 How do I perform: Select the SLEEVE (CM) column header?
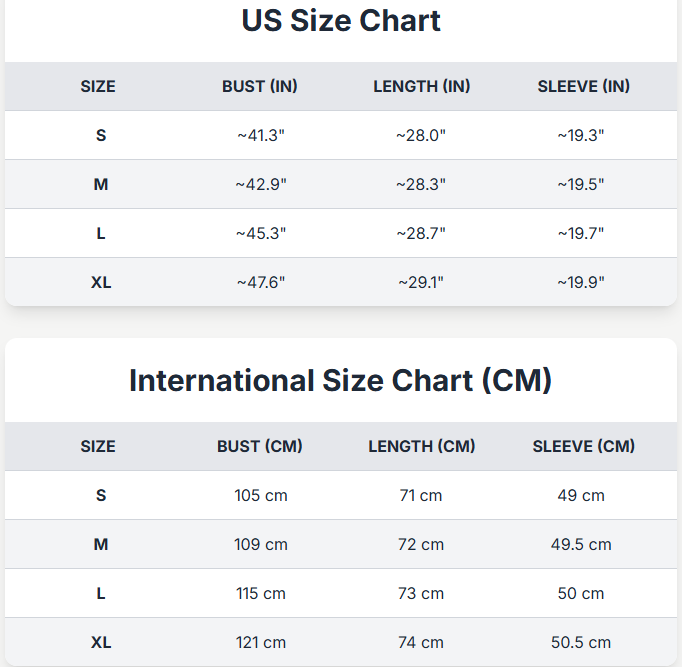coord(583,446)
